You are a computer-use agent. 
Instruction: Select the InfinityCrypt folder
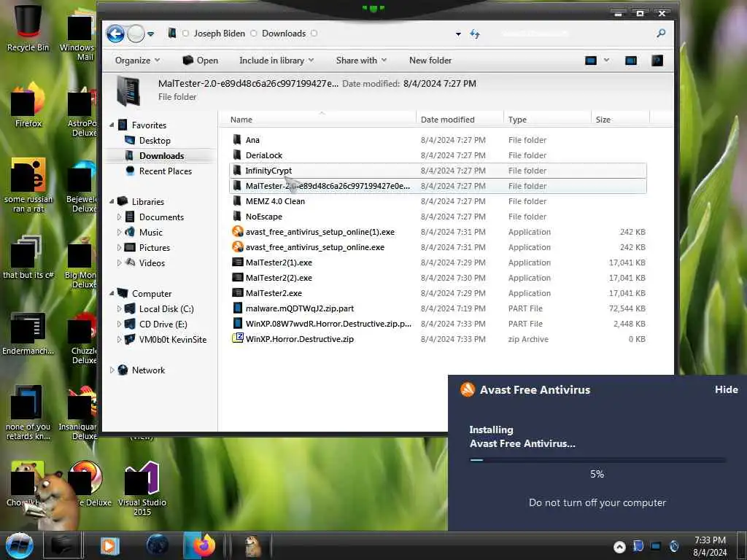268,171
